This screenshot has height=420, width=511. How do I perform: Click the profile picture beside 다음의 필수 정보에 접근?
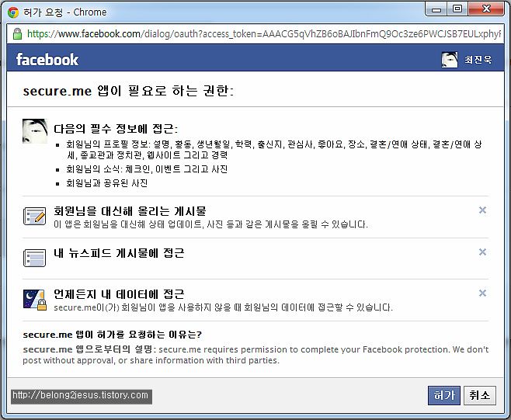coord(35,131)
